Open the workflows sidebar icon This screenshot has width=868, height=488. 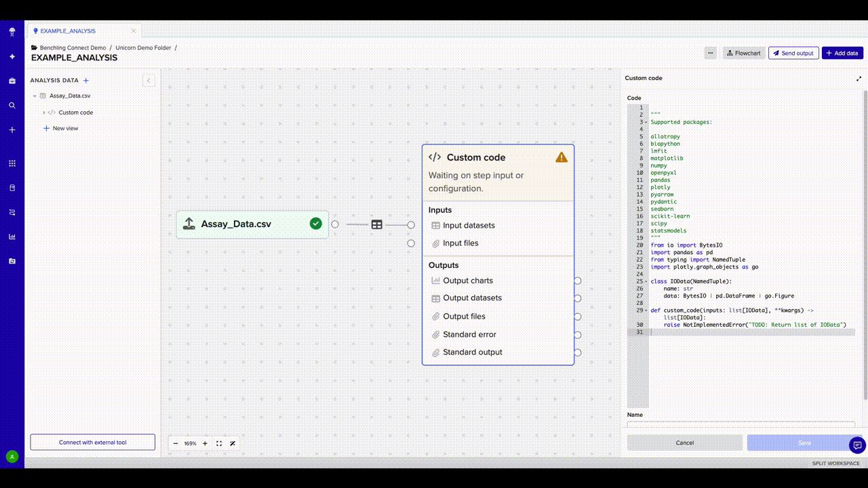click(12, 212)
